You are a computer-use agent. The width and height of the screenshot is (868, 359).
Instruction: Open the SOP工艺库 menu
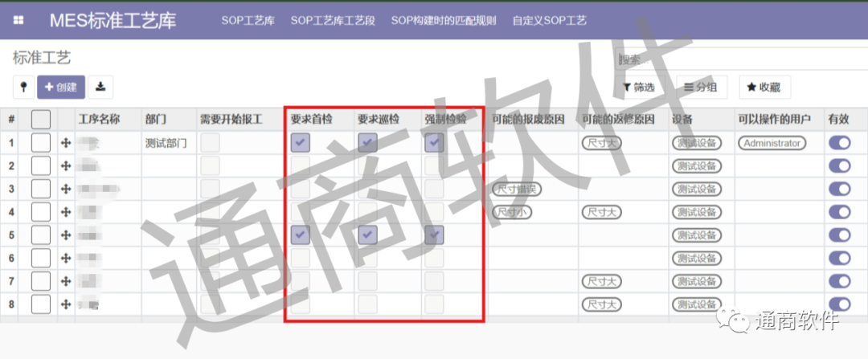click(248, 21)
